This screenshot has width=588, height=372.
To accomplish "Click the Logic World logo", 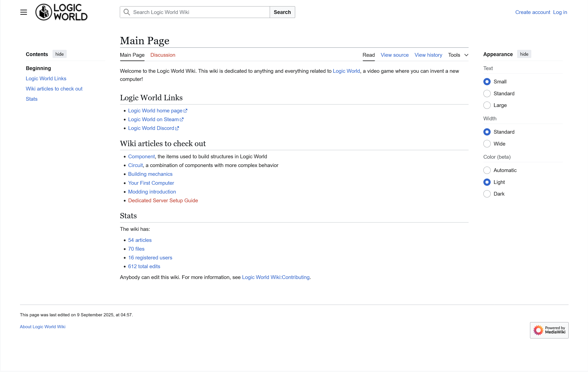I will pos(61,12).
